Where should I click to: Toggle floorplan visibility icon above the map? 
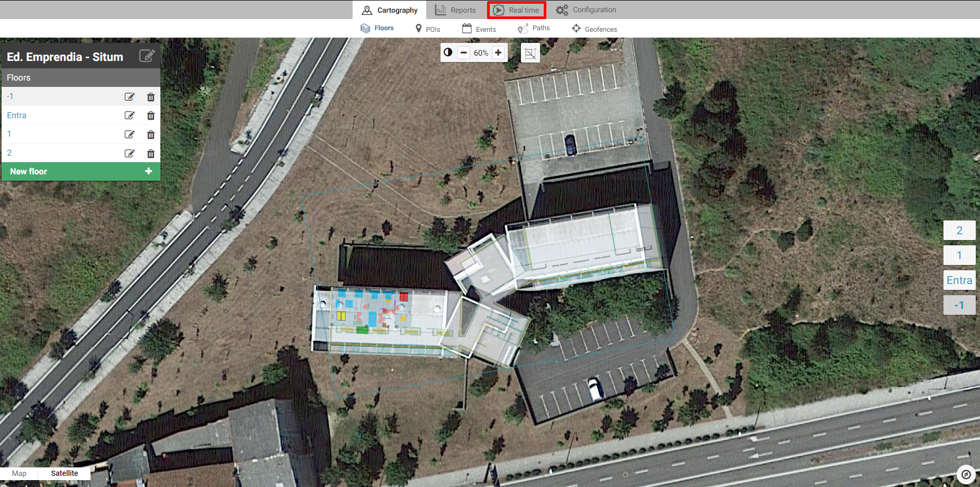click(x=531, y=53)
